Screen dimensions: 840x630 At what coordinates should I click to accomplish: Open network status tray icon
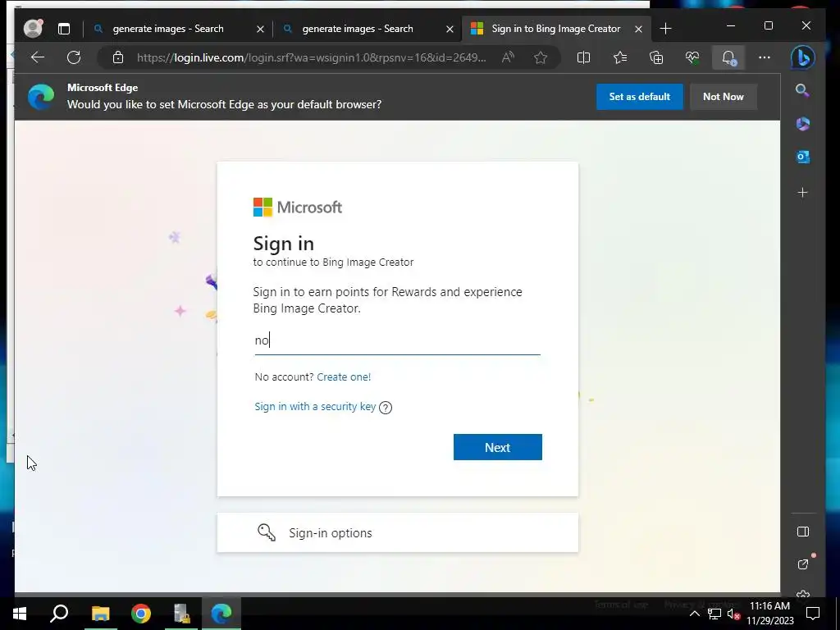click(x=714, y=614)
